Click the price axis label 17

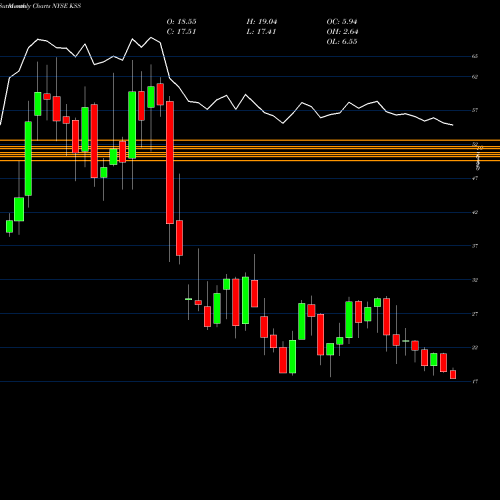coord(475,382)
